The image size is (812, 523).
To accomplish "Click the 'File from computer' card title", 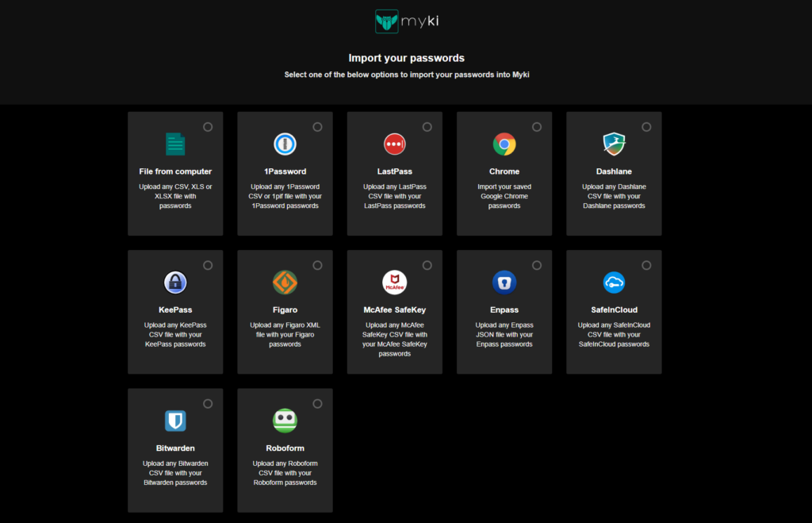I will pos(175,171).
